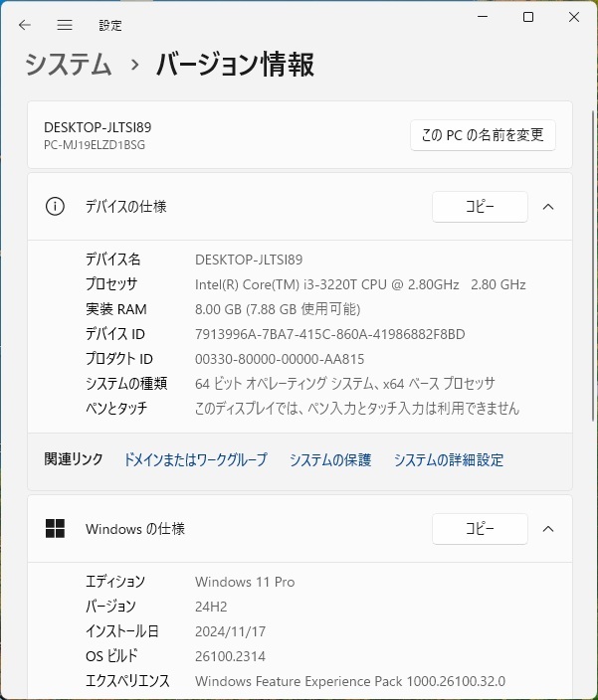Open システムの保護 link

tap(330, 459)
